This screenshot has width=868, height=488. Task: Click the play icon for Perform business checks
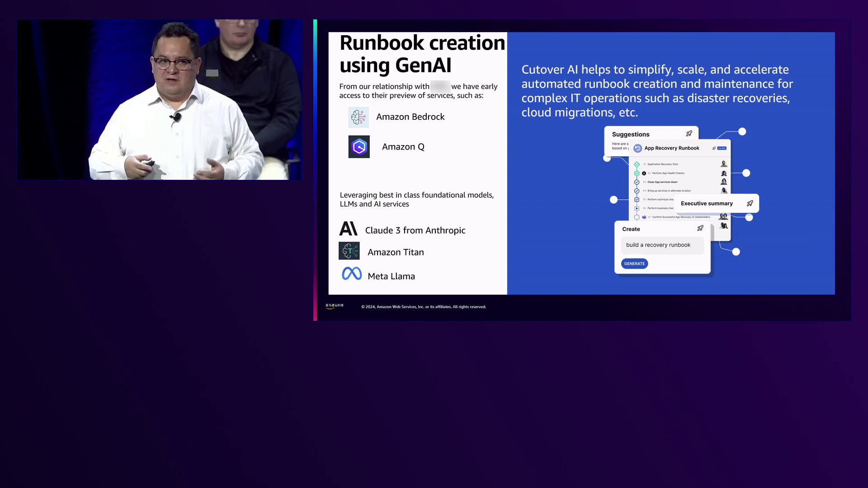click(x=637, y=208)
